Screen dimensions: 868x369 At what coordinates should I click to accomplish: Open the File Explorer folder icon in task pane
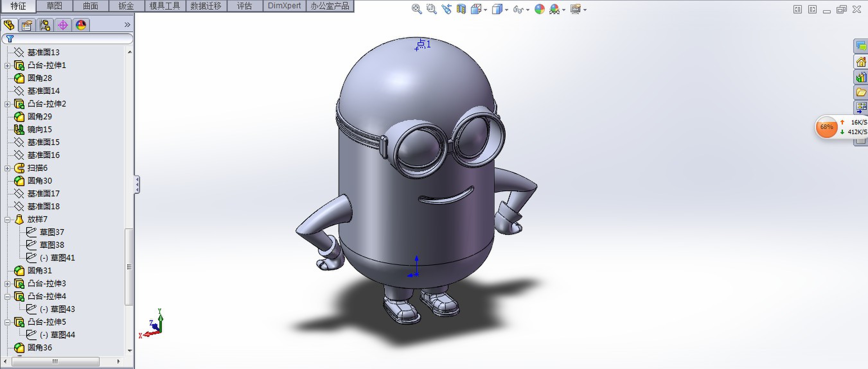(x=861, y=92)
